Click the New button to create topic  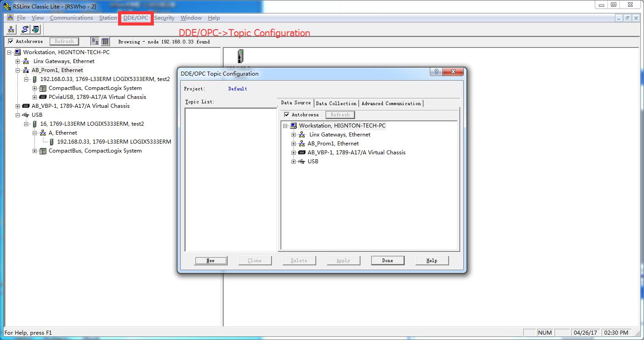[211, 261]
